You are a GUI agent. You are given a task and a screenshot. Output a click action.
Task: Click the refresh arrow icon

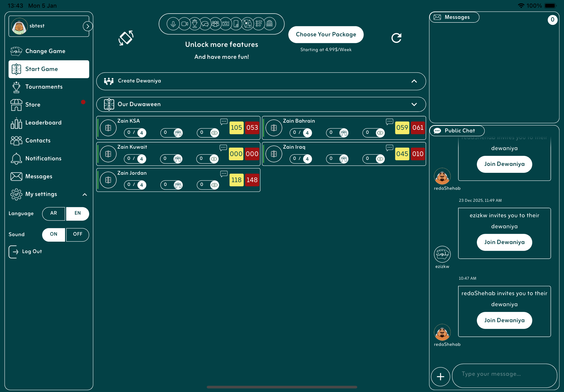[396, 38]
